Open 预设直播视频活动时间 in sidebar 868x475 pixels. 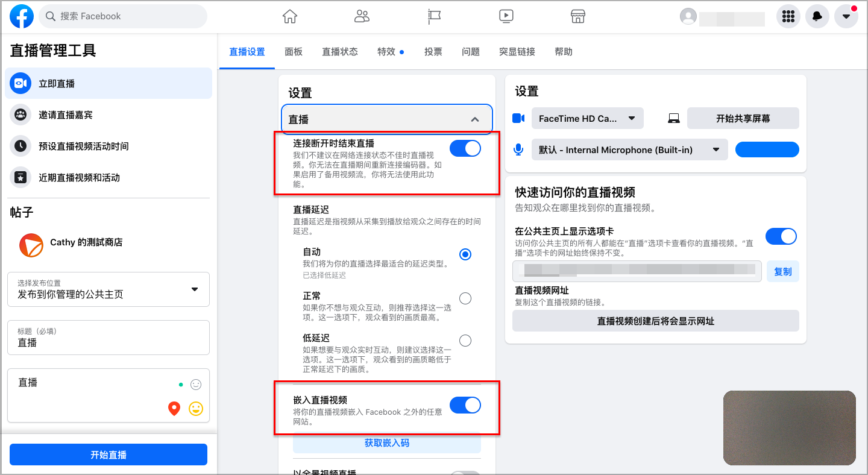[108, 146]
